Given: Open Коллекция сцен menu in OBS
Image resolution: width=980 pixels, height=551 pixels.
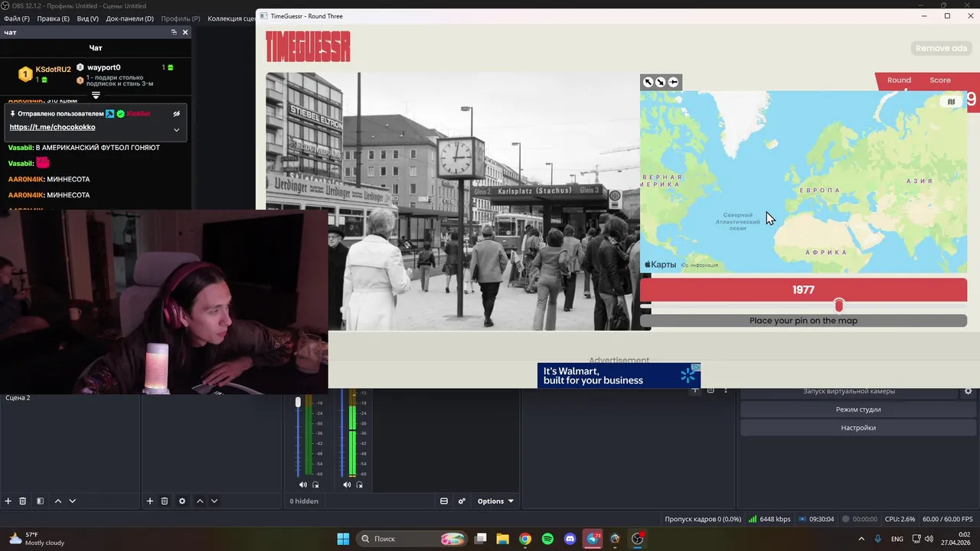Looking at the screenshot, I should coord(231,18).
